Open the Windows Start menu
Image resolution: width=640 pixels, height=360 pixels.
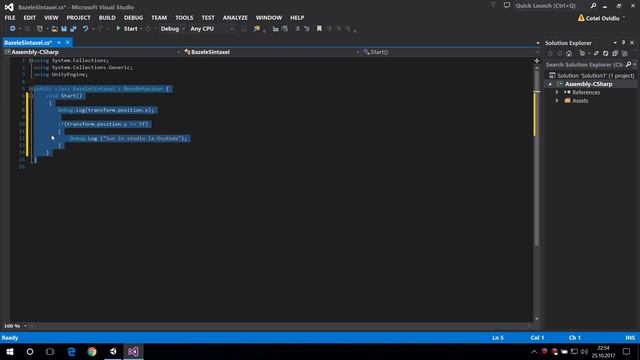10,351
